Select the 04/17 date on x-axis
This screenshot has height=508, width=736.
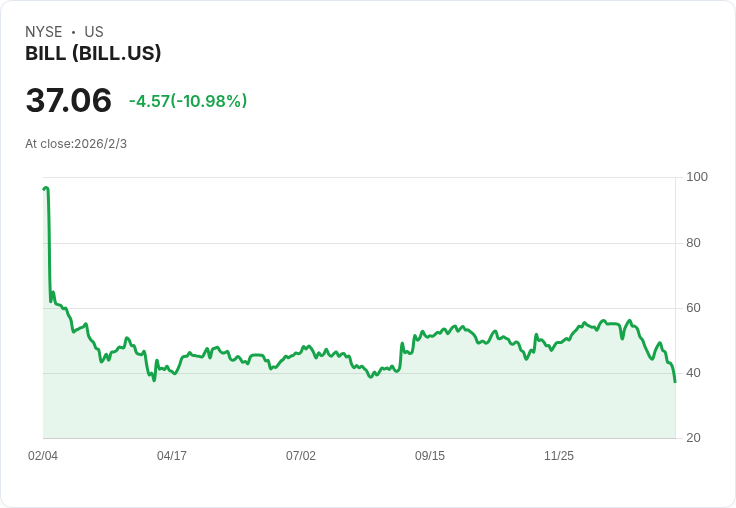point(172,456)
